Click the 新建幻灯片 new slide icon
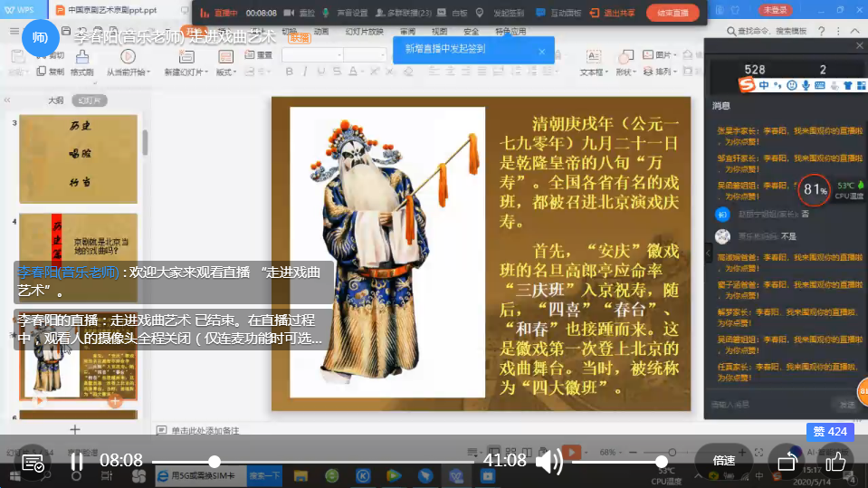The width and height of the screenshot is (868, 488). [x=186, y=57]
